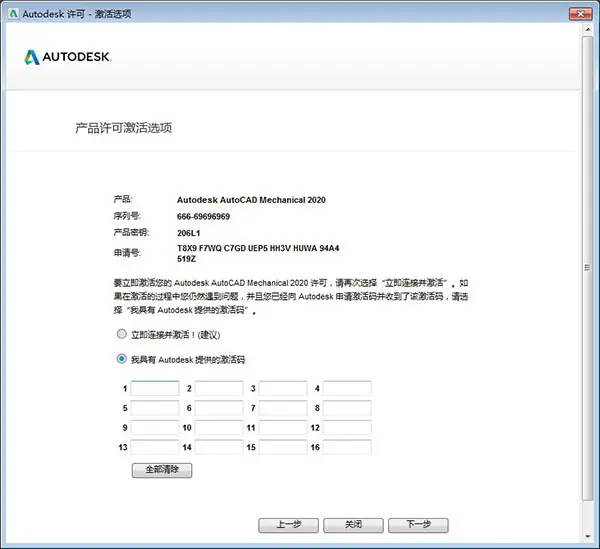
Task: Click activation code field 12
Action: [347, 428]
